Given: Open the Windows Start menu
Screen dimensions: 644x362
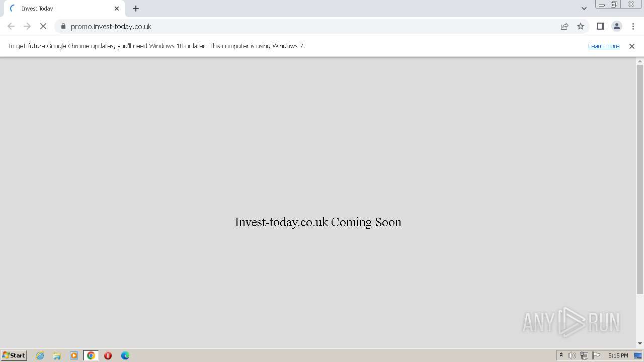Looking at the screenshot, I should point(14,355).
